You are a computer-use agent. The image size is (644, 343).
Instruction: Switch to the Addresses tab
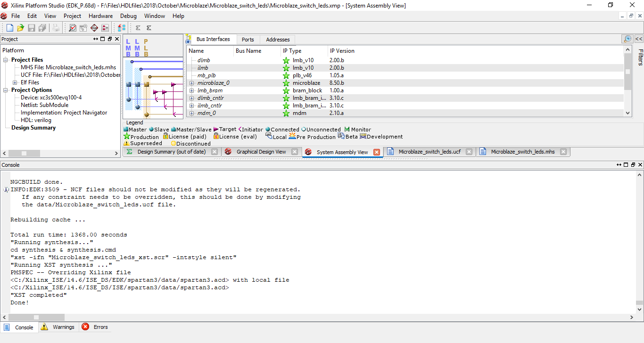(x=278, y=40)
